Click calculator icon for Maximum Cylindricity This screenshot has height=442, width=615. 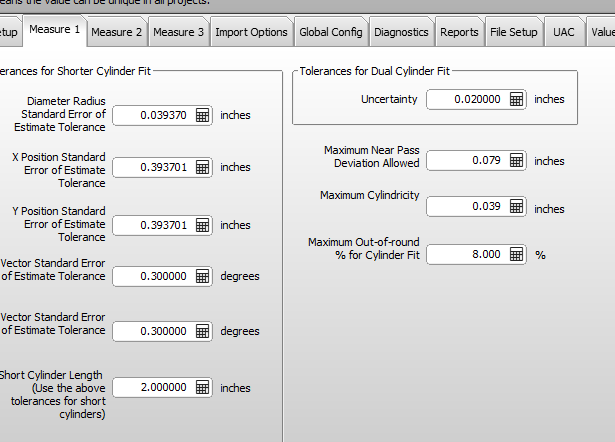click(x=516, y=207)
